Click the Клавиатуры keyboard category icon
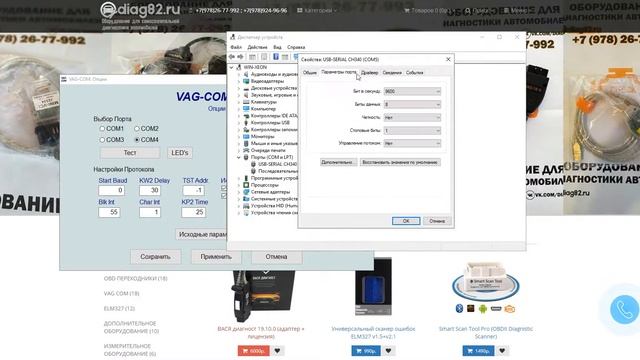The height and width of the screenshot is (360, 640). click(246, 102)
